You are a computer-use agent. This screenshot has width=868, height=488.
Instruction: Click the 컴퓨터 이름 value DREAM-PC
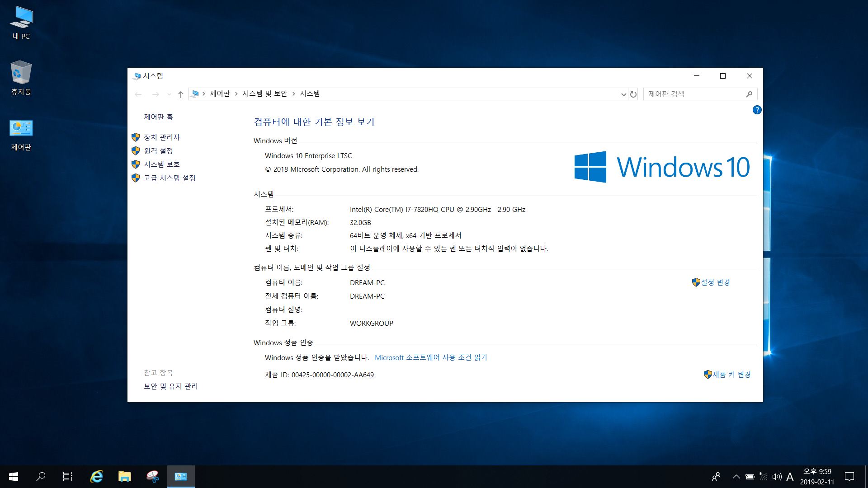(x=367, y=282)
